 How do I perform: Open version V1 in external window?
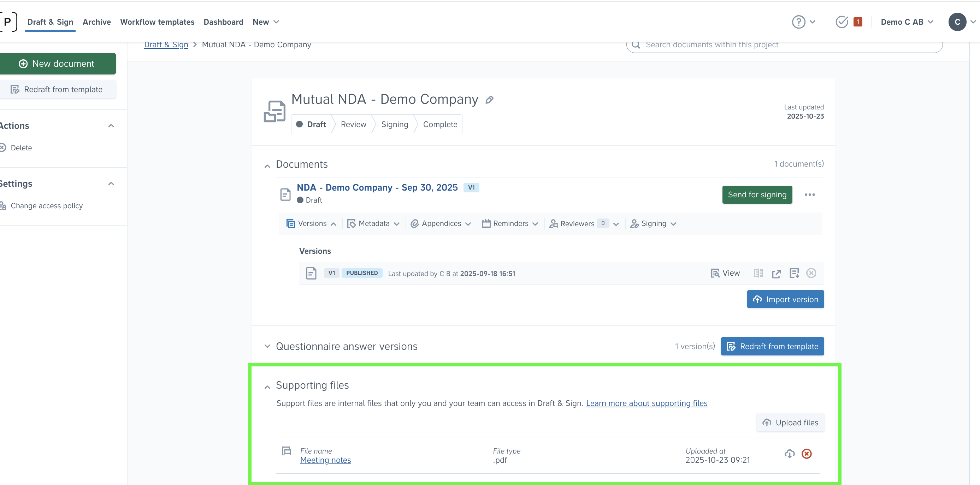[776, 274]
